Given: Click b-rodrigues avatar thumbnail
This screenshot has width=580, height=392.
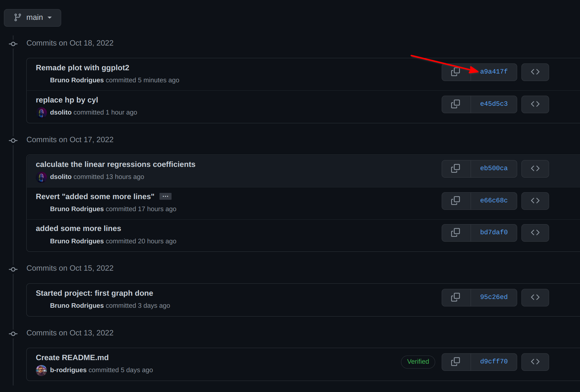Looking at the screenshot, I should [x=41, y=370].
